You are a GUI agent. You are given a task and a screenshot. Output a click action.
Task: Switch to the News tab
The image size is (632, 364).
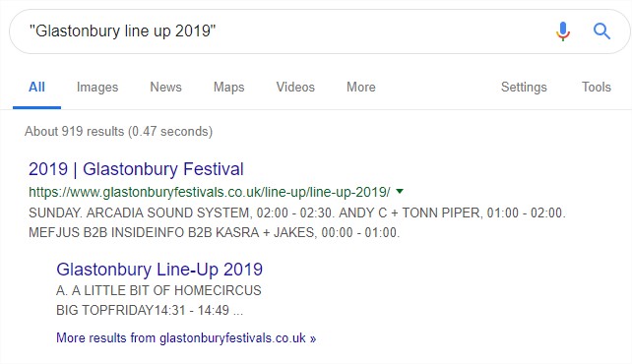165,87
